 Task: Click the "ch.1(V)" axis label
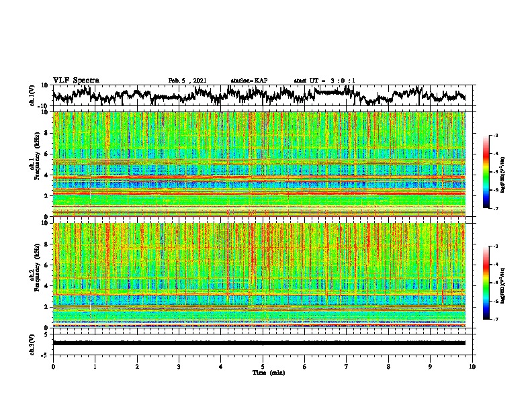tap(32, 95)
